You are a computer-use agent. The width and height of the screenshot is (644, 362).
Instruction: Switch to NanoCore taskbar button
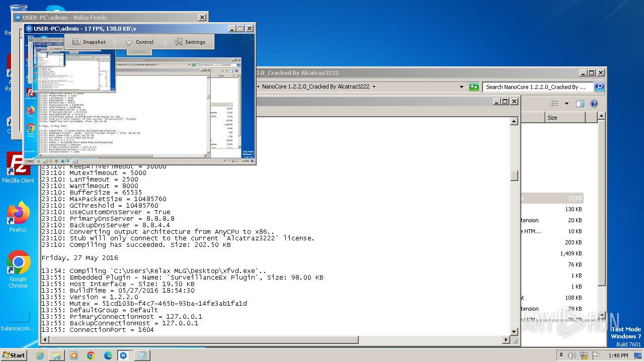point(123,355)
